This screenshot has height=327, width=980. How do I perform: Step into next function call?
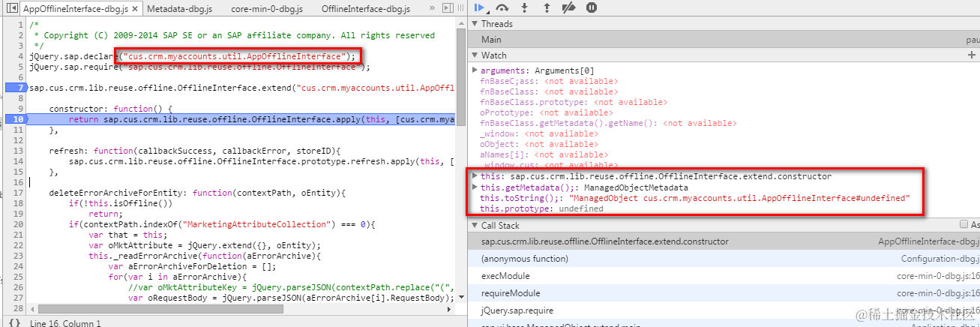[x=525, y=7]
